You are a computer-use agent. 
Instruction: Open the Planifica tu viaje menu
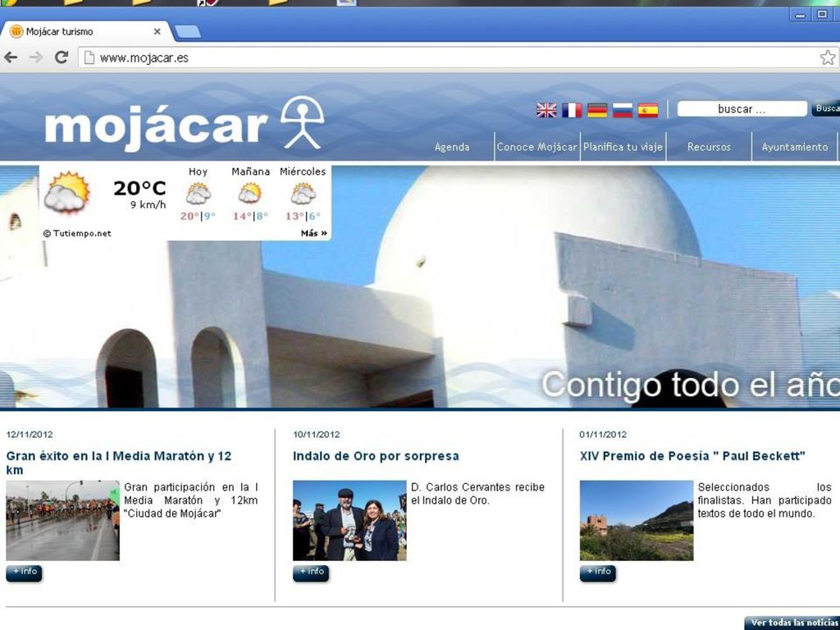tap(623, 147)
